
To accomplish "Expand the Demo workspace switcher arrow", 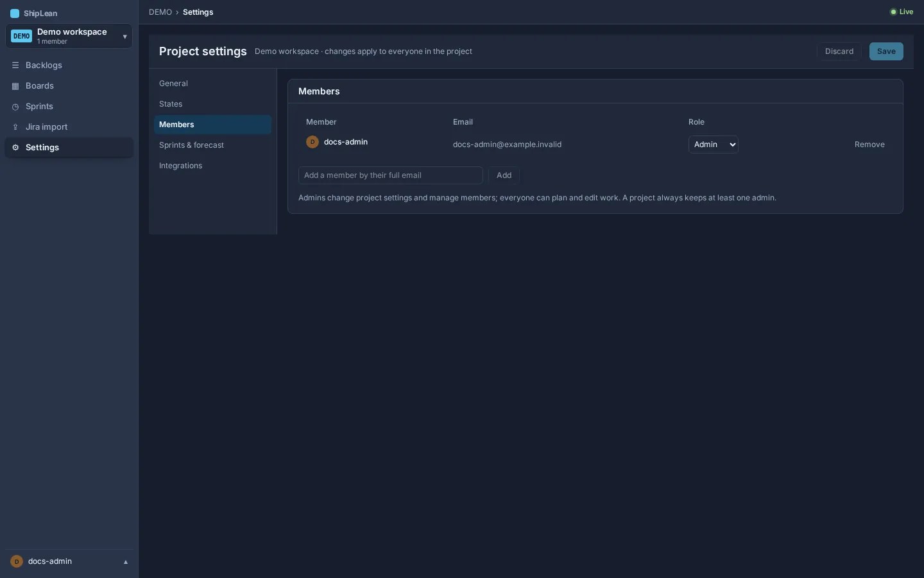I will [x=124, y=37].
